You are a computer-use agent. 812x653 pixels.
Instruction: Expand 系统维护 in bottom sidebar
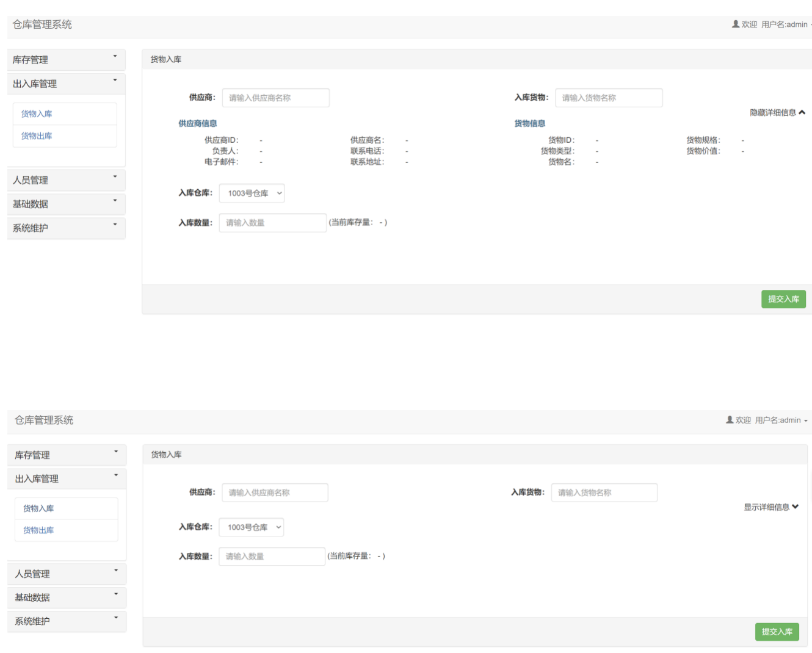(x=67, y=621)
